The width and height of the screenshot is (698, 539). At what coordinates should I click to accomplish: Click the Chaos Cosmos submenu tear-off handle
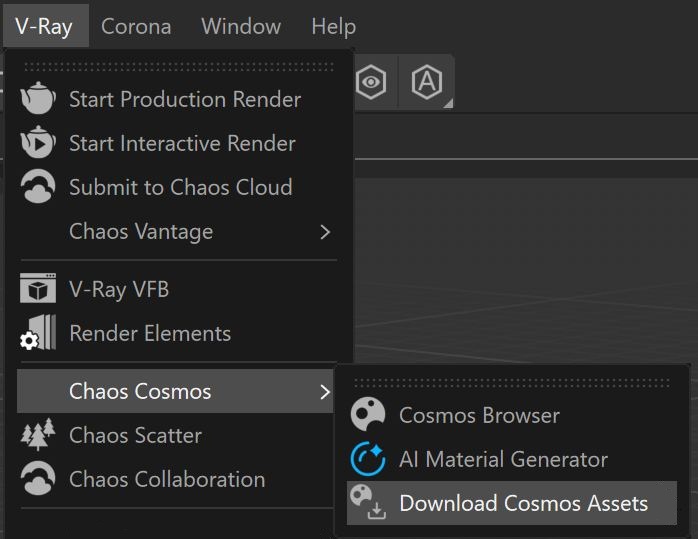click(x=512, y=382)
